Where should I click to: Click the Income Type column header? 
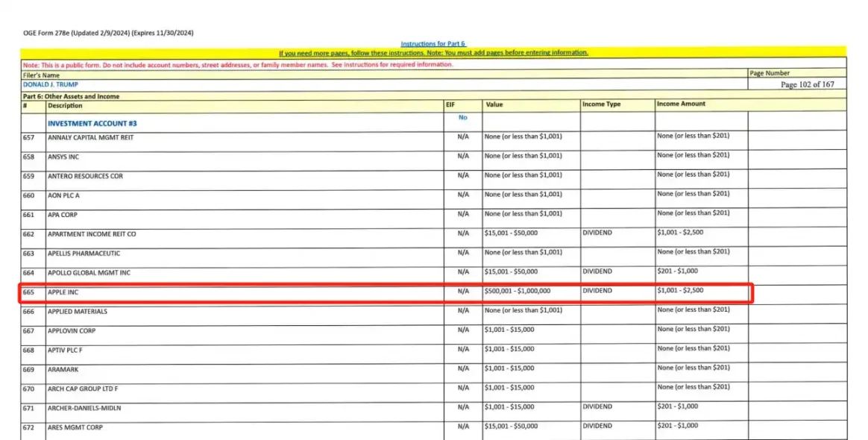point(601,104)
